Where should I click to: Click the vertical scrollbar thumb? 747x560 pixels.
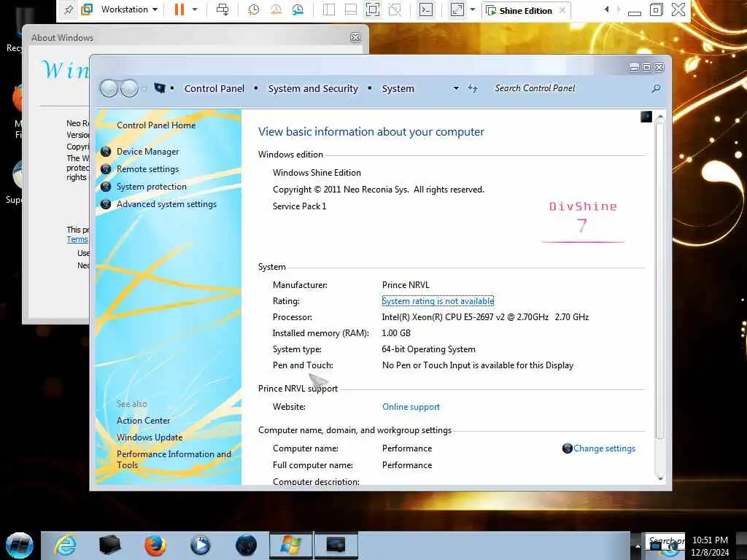(x=659, y=281)
